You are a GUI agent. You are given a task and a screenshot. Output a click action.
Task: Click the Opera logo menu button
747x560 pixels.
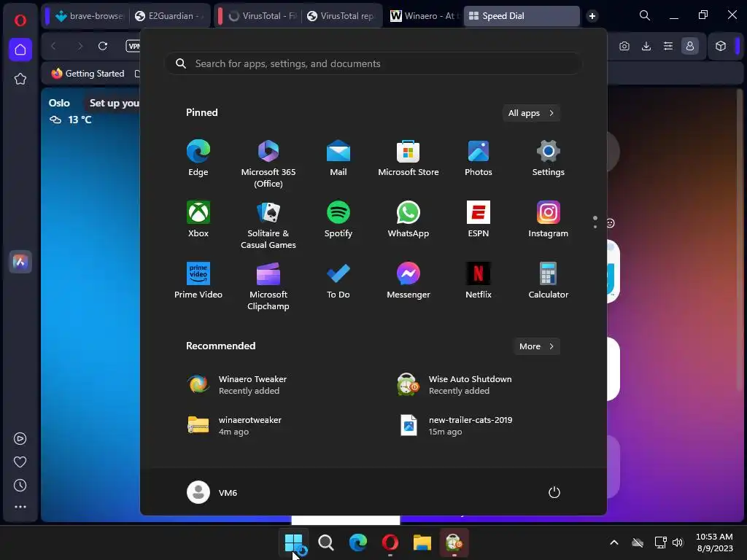click(x=20, y=20)
